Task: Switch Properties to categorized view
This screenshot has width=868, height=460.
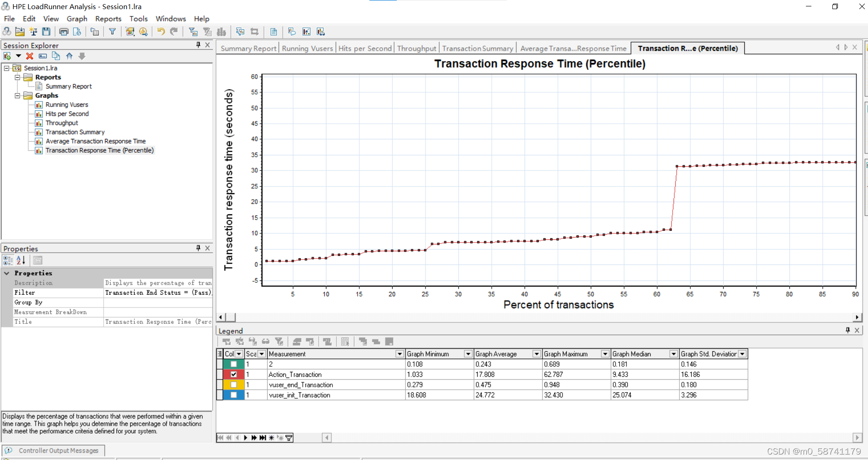Action: click(x=8, y=260)
